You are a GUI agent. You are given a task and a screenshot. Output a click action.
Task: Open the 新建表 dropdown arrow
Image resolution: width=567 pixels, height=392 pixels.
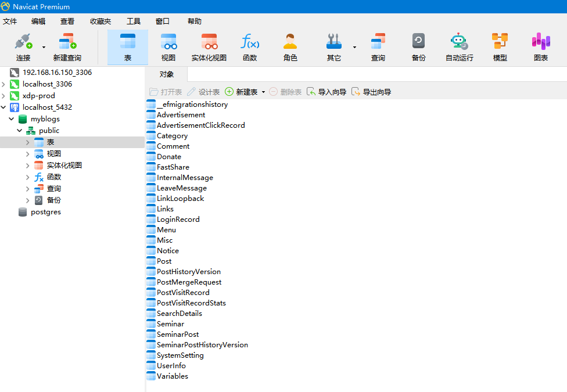pyautogui.click(x=263, y=92)
